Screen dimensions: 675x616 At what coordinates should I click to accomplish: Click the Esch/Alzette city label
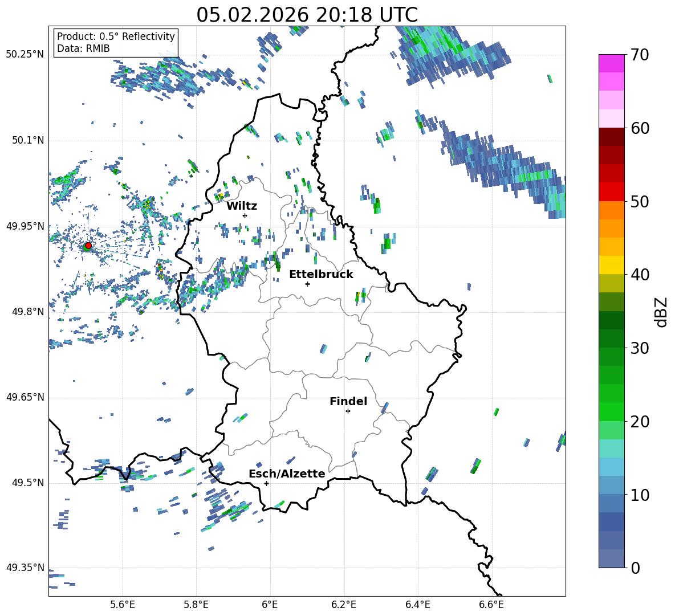[x=287, y=474]
